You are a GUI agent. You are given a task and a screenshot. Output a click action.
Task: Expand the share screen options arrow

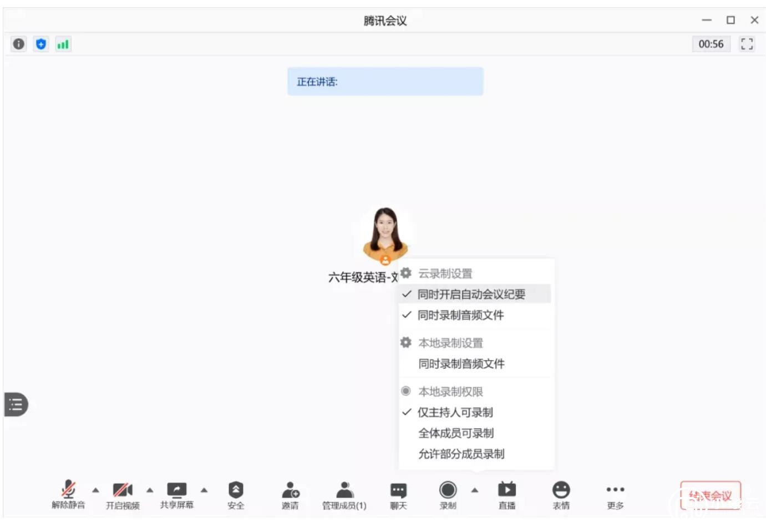coord(204,490)
